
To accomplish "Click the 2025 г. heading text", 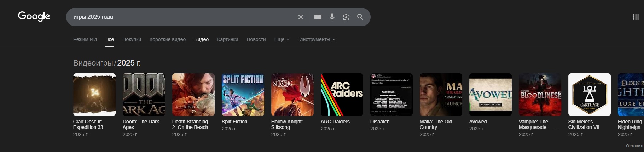I will point(129,63).
